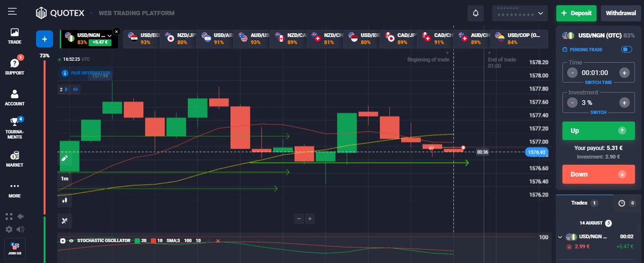Expand the USD/NGN trade entry chevron
The width and height of the screenshot is (644, 263).
click(561, 237)
